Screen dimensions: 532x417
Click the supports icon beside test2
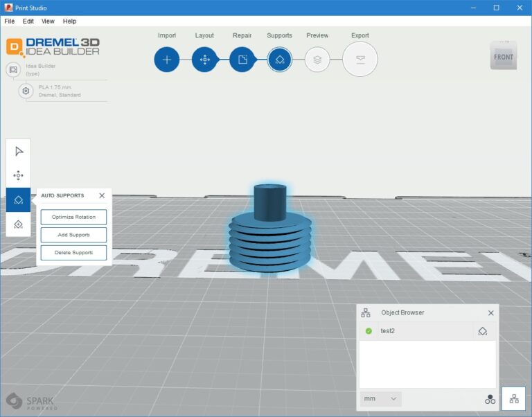point(483,331)
